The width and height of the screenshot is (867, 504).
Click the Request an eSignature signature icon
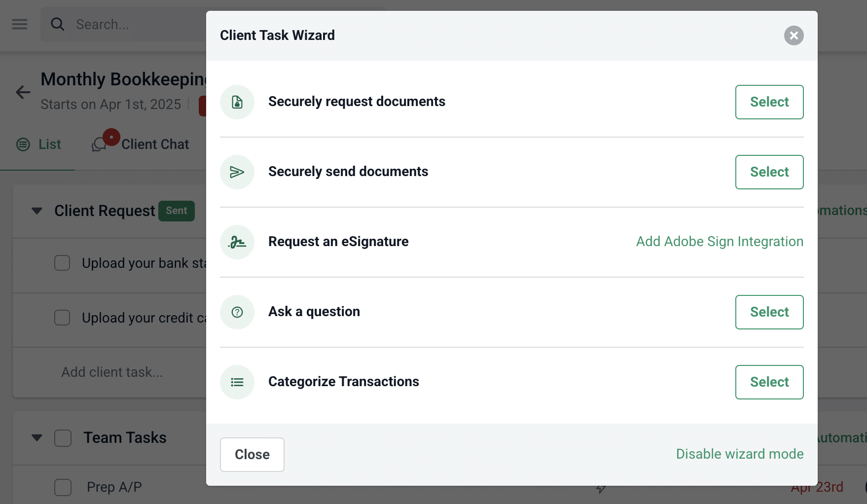(237, 242)
